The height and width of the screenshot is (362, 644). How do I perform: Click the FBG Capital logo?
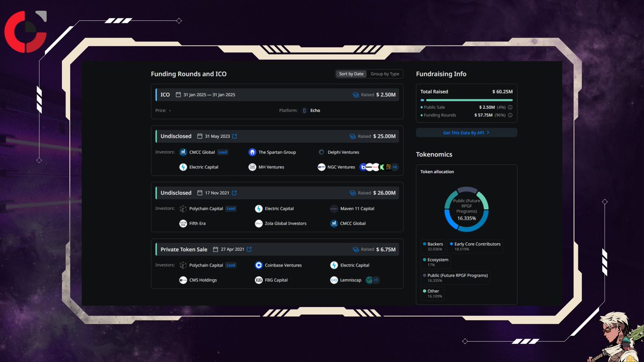tap(259, 280)
